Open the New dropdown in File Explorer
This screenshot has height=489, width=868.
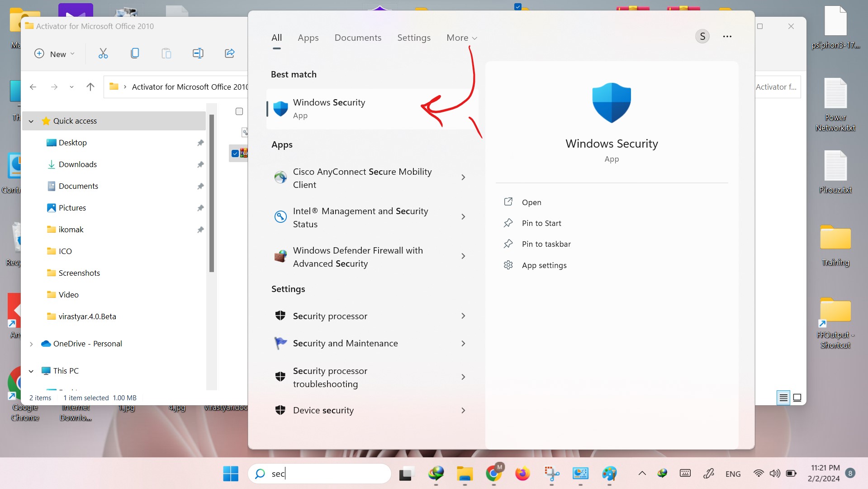(x=54, y=54)
